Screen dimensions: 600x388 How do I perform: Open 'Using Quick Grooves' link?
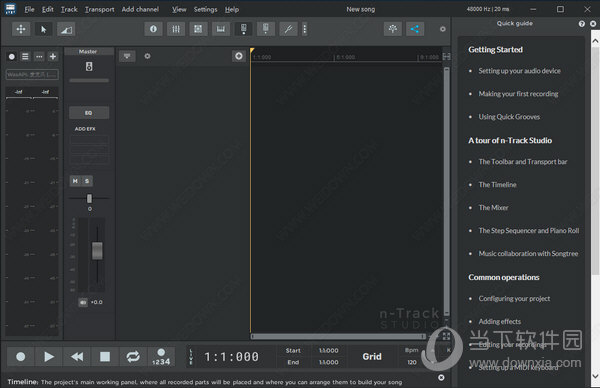(x=509, y=117)
